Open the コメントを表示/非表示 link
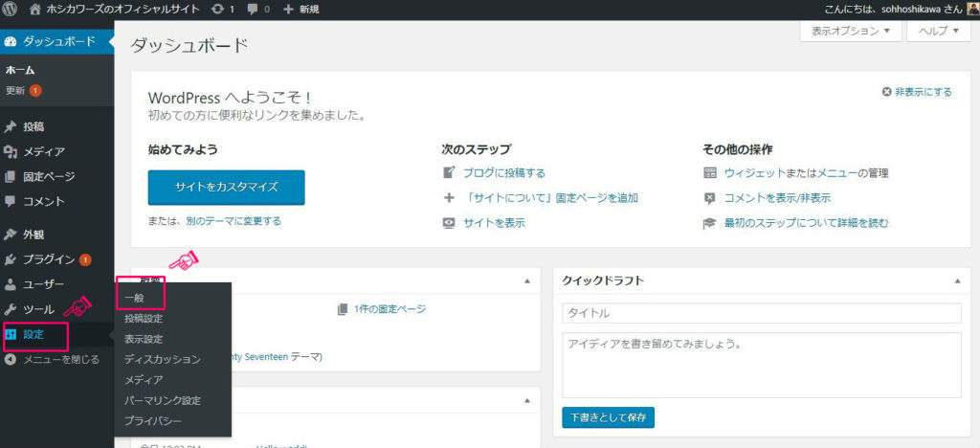Viewport: 980px width, 448px height. pos(777,198)
